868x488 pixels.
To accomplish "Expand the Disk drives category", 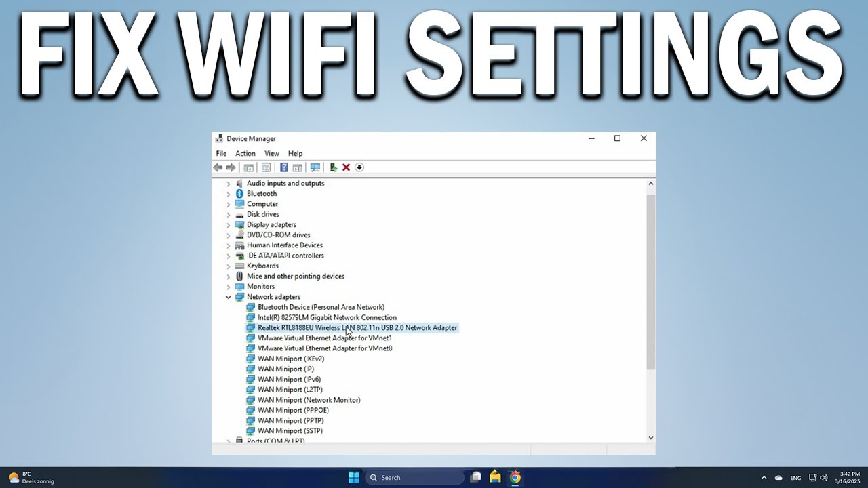I will click(x=229, y=215).
